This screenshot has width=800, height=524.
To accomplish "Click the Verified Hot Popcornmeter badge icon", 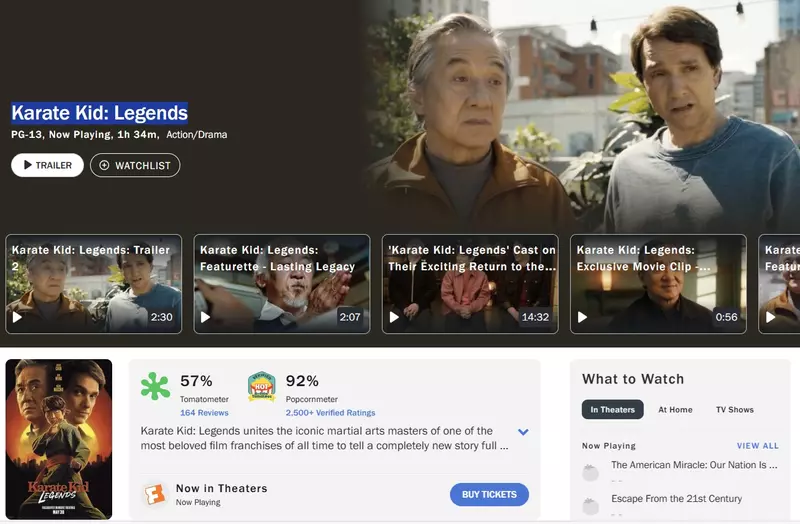I will (x=262, y=386).
